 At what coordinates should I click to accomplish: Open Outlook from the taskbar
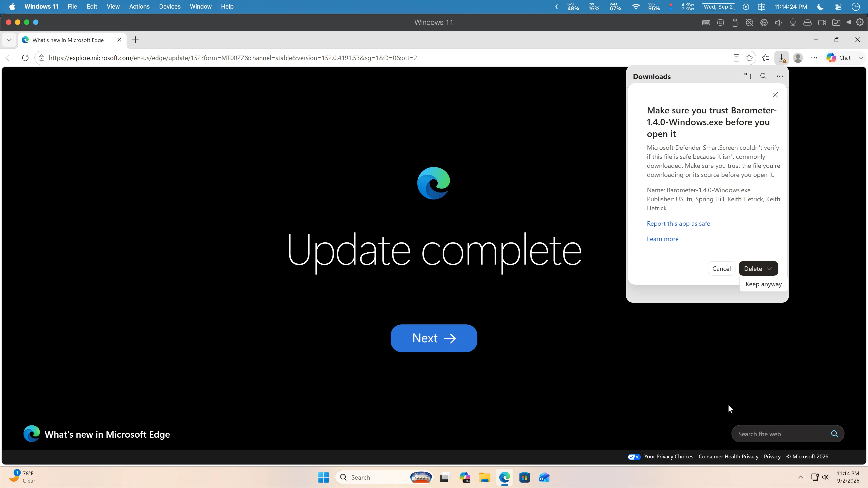click(544, 478)
